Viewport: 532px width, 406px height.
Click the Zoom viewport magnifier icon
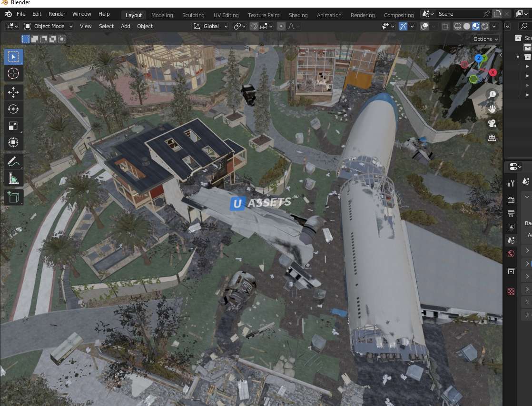(x=492, y=94)
